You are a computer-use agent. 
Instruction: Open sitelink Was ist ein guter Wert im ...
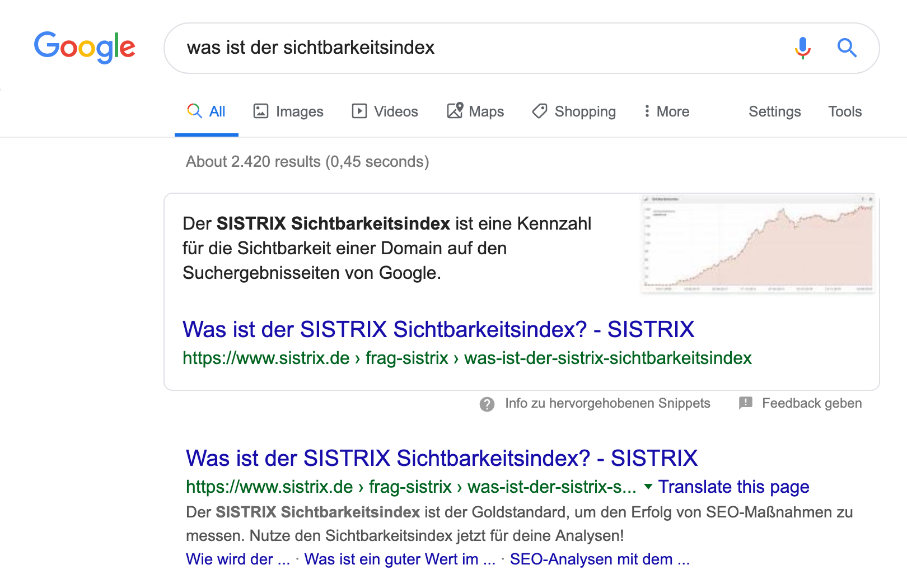[x=400, y=559]
